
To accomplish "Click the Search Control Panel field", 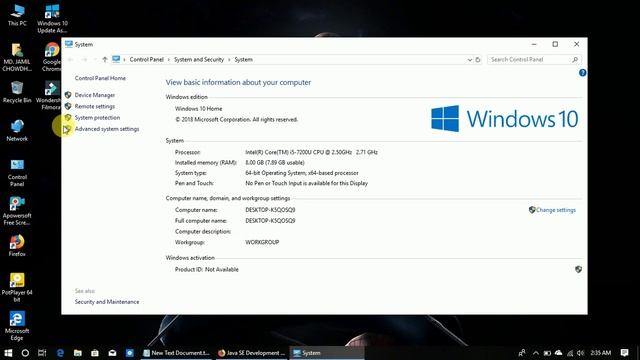I will coord(534,60).
